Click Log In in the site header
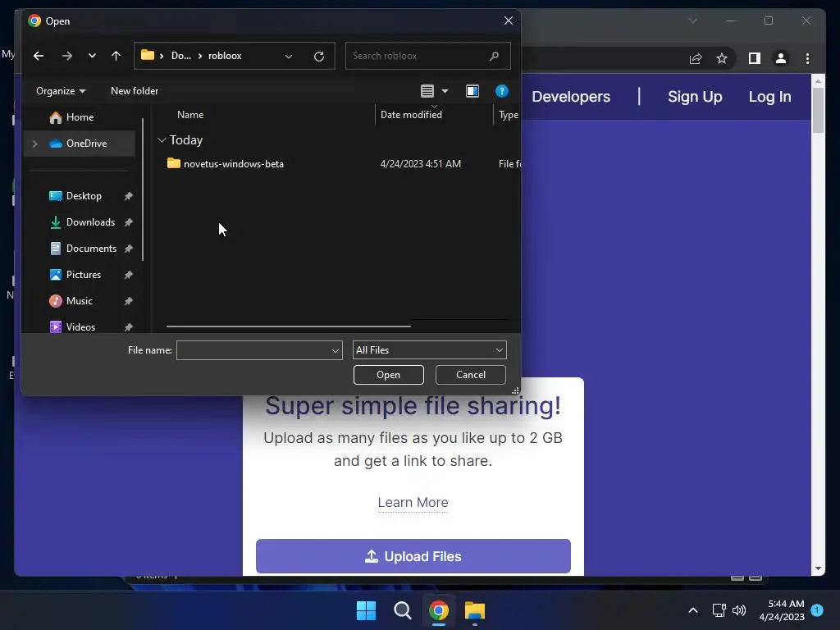 pyautogui.click(x=769, y=97)
